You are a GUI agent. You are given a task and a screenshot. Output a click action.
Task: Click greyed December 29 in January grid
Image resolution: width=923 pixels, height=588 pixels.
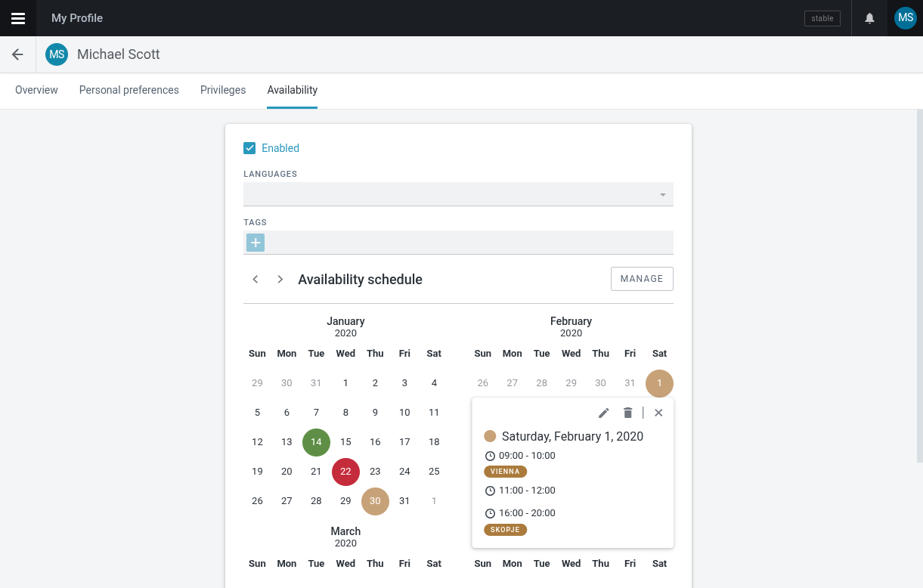[x=257, y=383]
